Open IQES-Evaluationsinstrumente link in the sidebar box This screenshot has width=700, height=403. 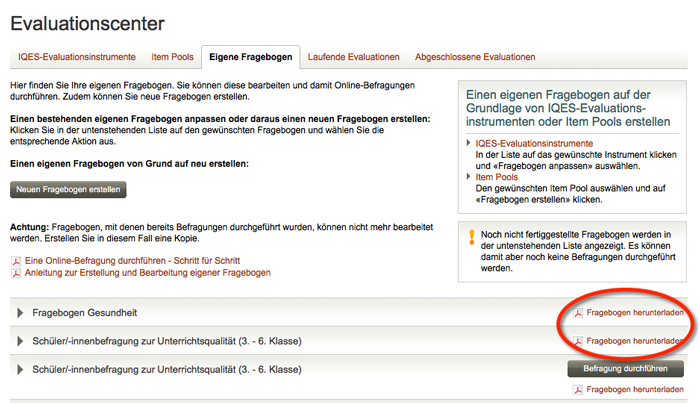(x=534, y=143)
